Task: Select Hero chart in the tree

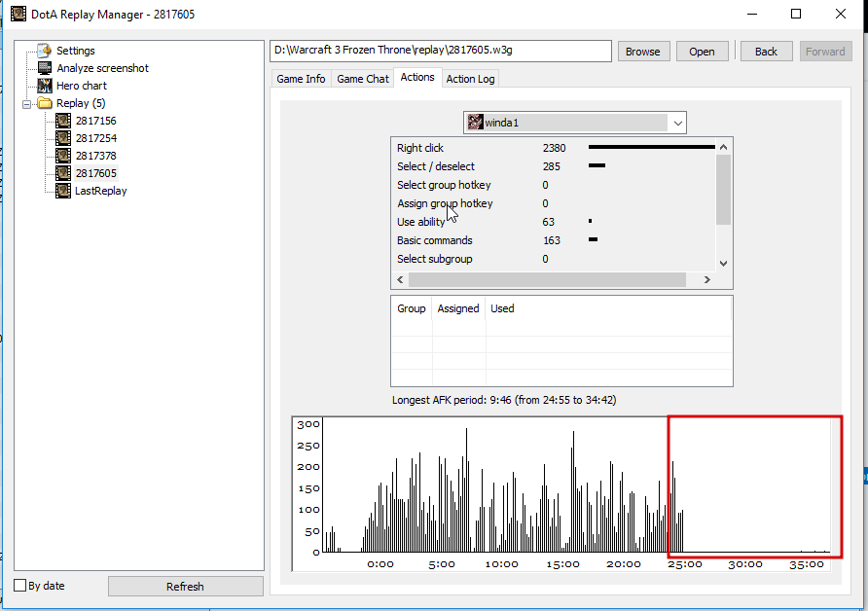Action: 82,86
